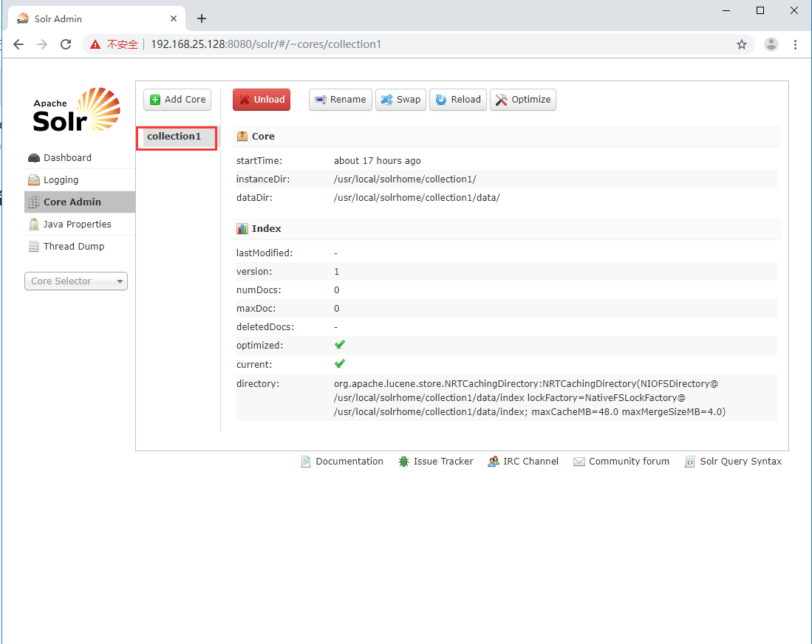Viewport: 812px width, 644px height.
Task: Open Chrome three-dot menu
Action: [795, 44]
